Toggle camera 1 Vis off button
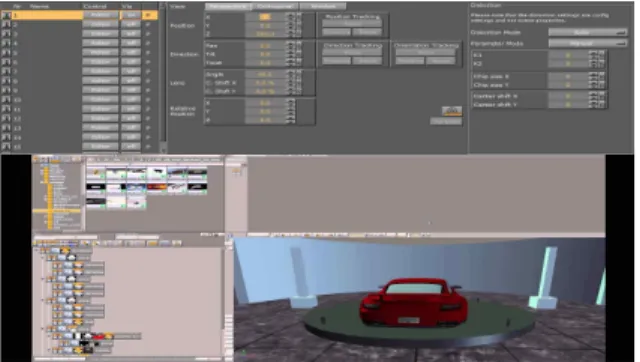The height and width of the screenshot is (362, 640). (131, 15)
